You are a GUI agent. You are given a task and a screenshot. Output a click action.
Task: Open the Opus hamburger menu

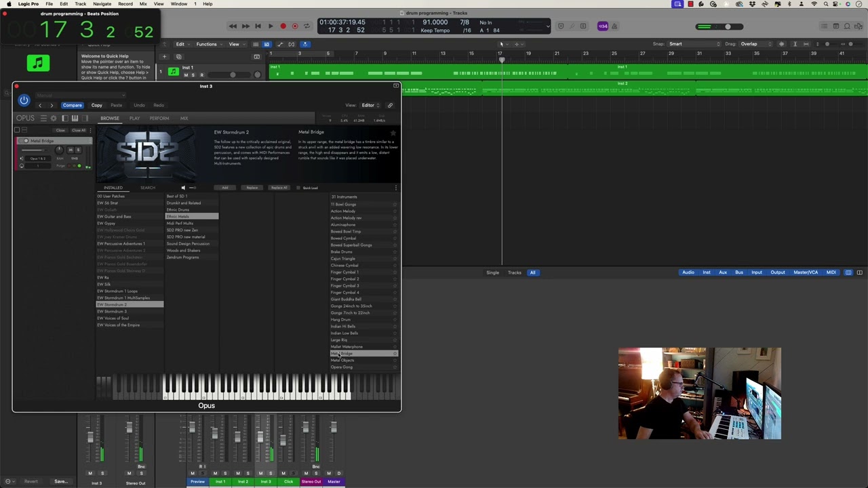(x=43, y=118)
